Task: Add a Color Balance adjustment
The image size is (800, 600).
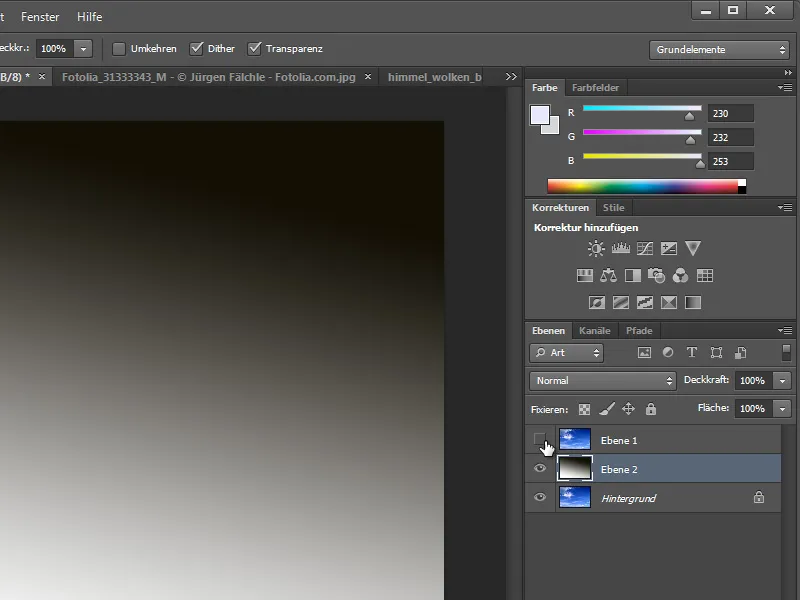Action: [x=608, y=276]
